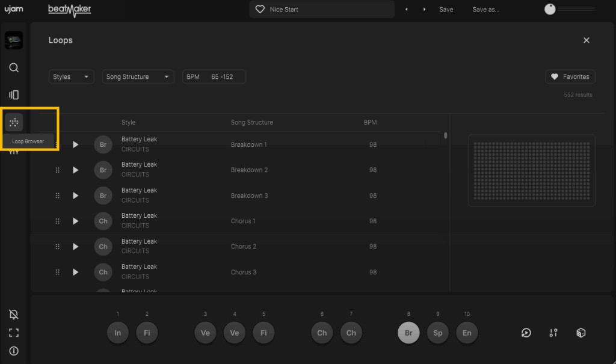This screenshot has height=364, width=616.
Task: Expand the Styles dropdown
Action: click(71, 77)
